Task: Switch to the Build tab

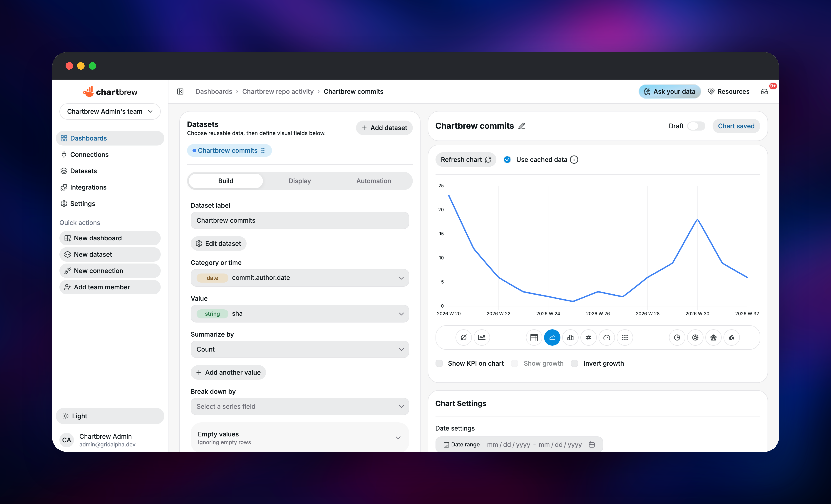Action: coord(226,181)
